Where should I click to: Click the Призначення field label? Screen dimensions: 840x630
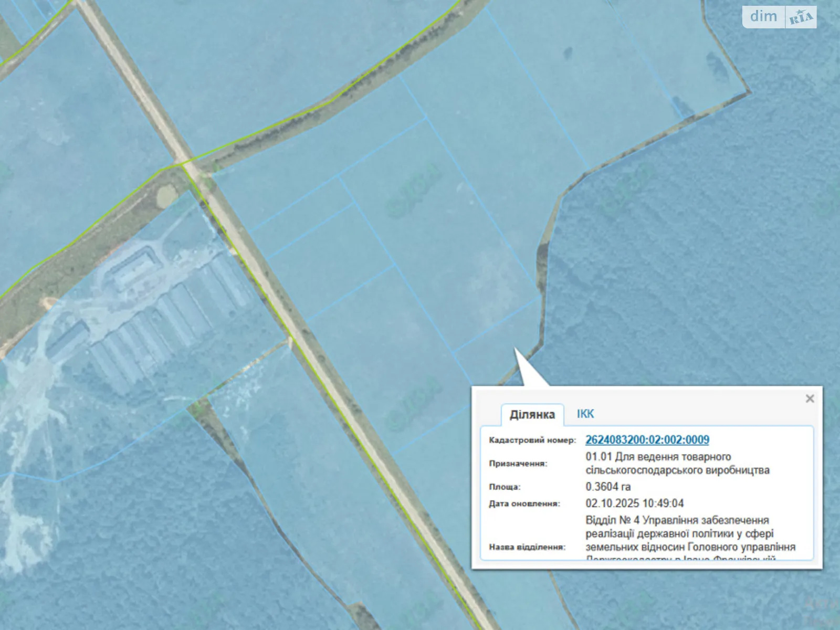point(518,464)
